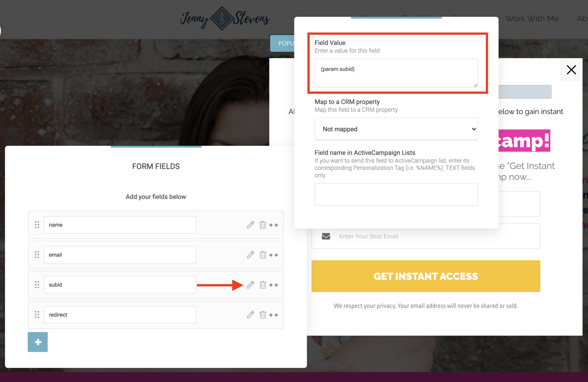Click the width arrows icon for subid field
This screenshot has height=382, width=588.
[274, 285]
